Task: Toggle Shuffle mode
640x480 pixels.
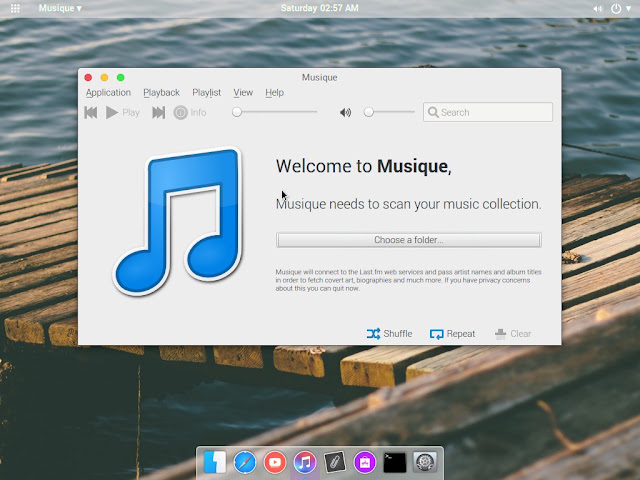Action: [389, 334]
